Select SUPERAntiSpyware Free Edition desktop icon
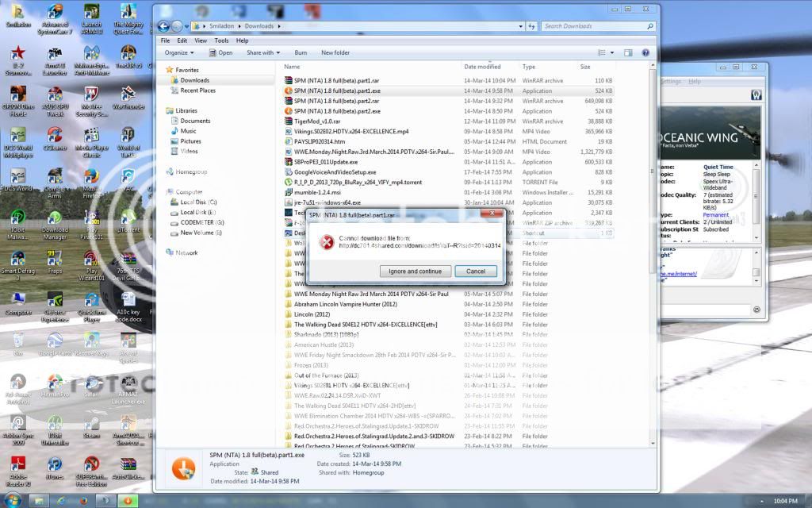 tap(92, 471)
